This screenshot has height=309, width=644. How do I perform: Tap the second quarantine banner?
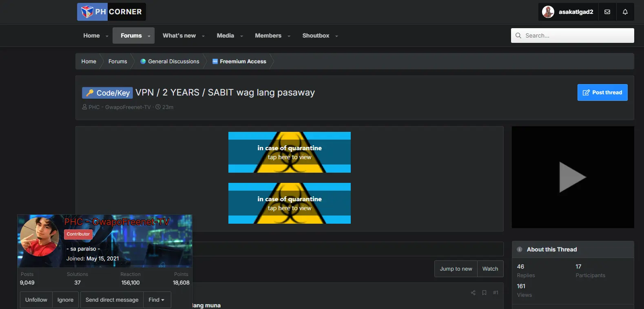[x=290, y=203]
